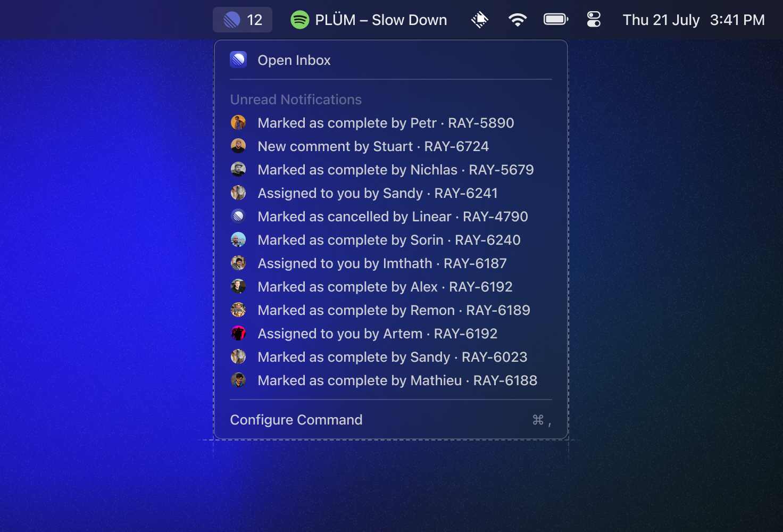783x532 pixels.
Task: Click the inbox icon beside Open Inbox
Action: (x=238, y=60)
